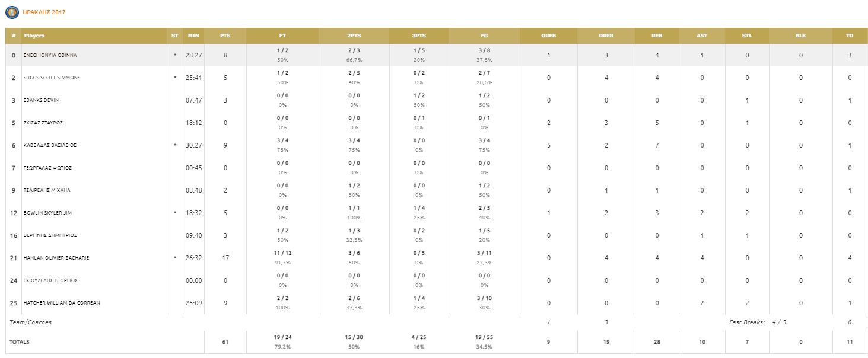Click the ST starter column header

[174, 36]
